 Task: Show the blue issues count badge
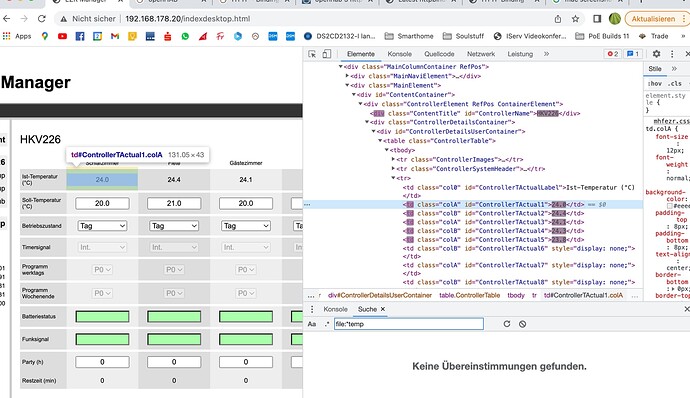633,54
